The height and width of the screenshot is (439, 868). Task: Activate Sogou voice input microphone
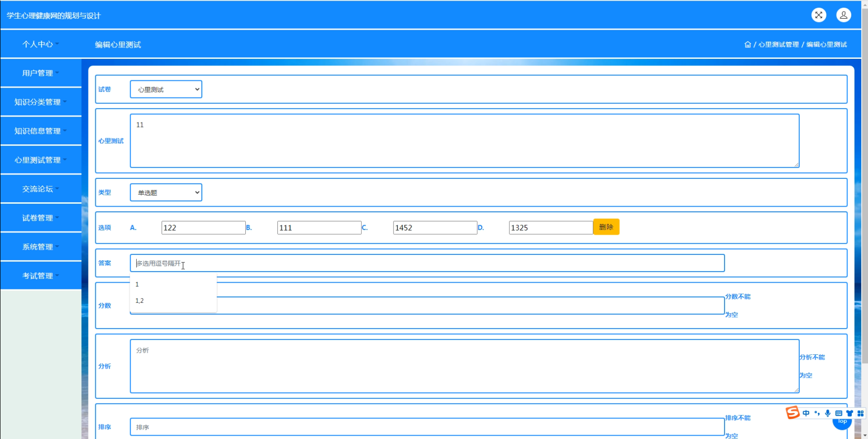tap(828, 413)
